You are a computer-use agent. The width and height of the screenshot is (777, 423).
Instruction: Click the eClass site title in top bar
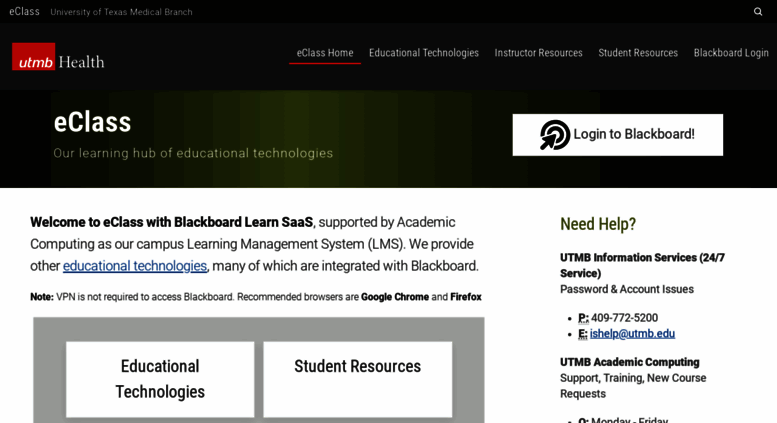(x=24, y=11)
